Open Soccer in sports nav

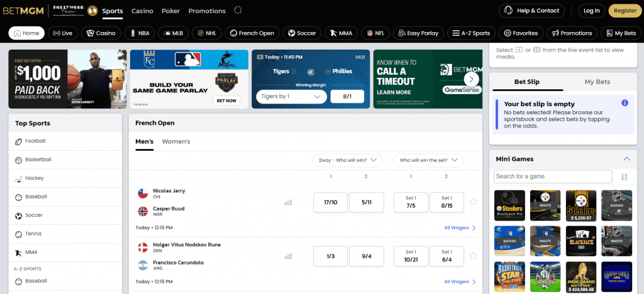[x=302, y=33]
